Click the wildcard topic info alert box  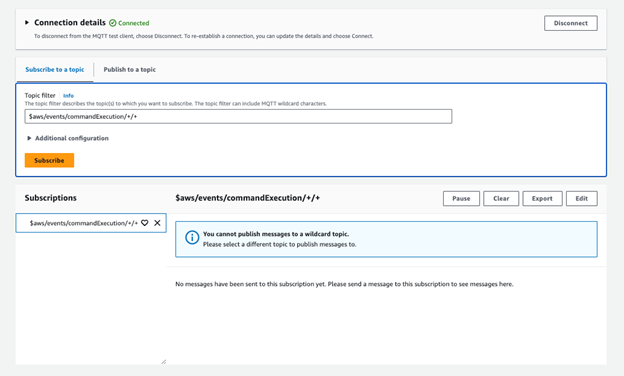[x=386, y=239]
